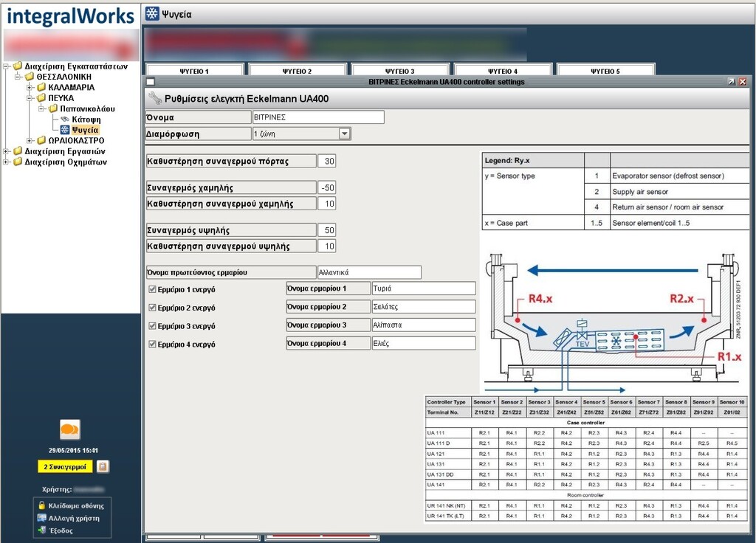Click the padlock icon for Κλείδωμα οθόνης

point(42,505)
